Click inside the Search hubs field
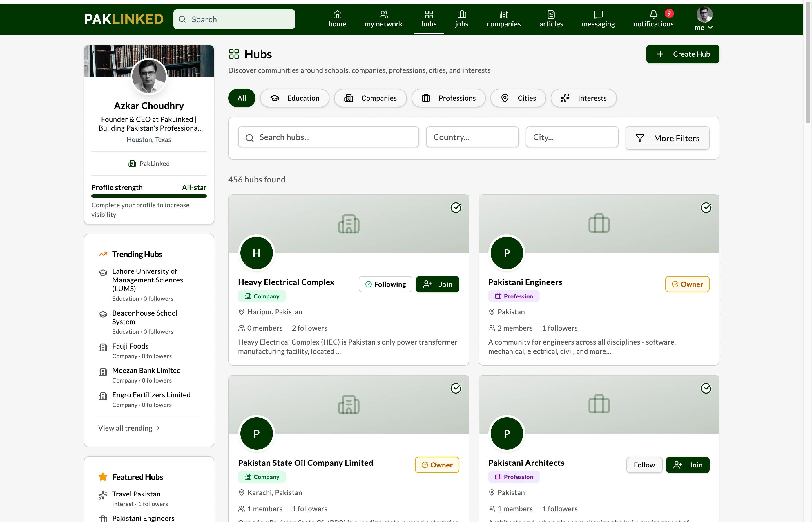 click(328, 137)
